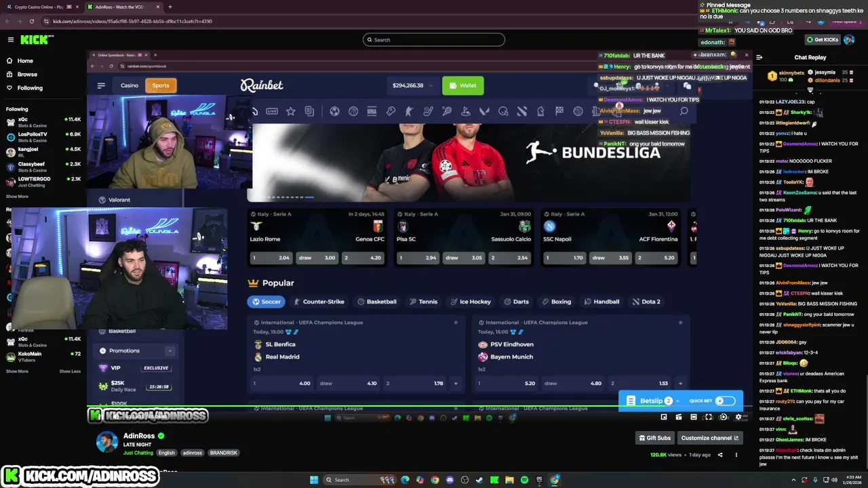Select Dota 2 filter under Popular
Screen dimensions: 868x488
646,302
